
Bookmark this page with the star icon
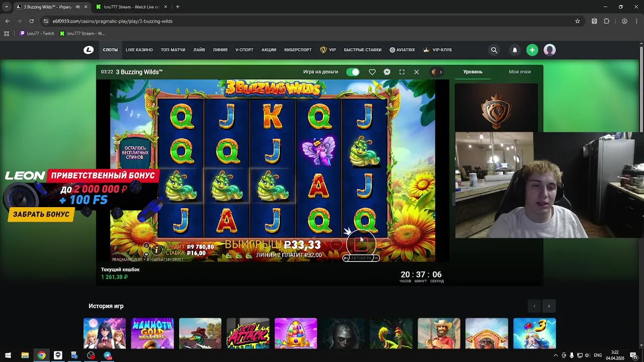(578, 21)
